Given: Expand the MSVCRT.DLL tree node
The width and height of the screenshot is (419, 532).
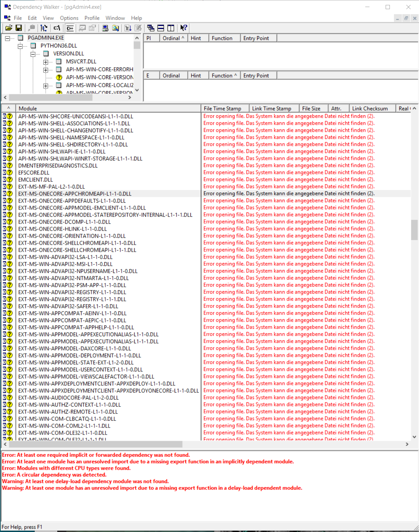Looking at the screenshot, I should [46, 62].
